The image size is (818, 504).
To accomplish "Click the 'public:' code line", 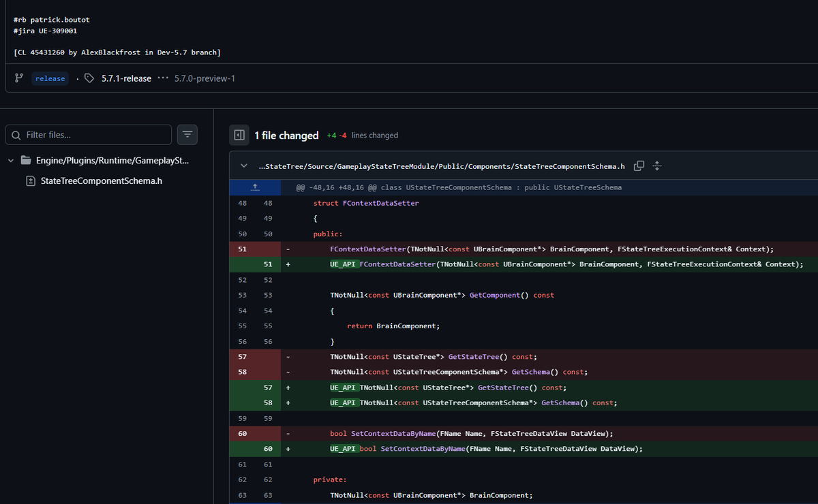I will pos(328,234).
